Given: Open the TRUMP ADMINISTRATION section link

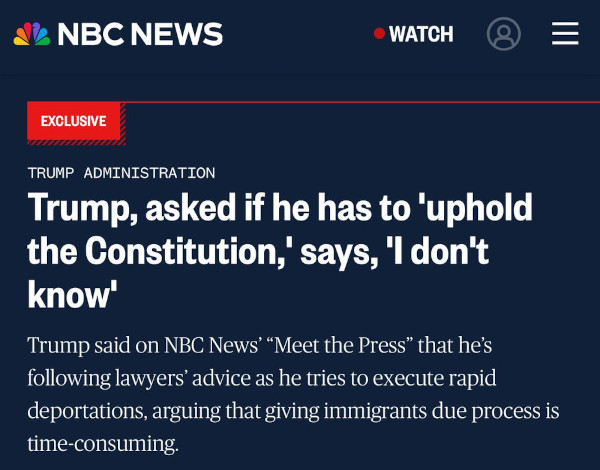Looking at the screenshot, I should coord(121,173).
